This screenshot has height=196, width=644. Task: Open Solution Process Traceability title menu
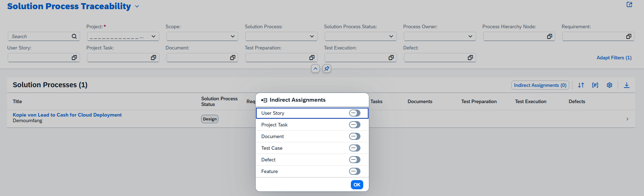pyautogui.click(x=137, y=7)
